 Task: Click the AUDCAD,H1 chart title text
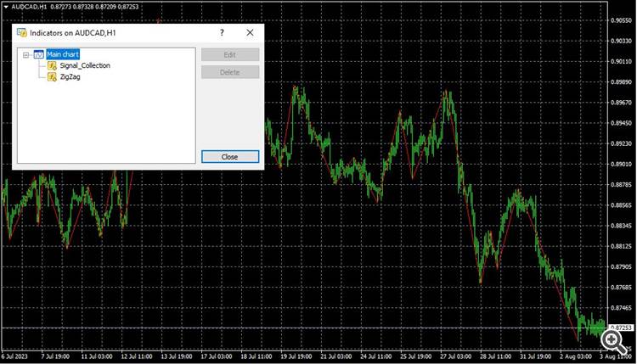point(29,7)
